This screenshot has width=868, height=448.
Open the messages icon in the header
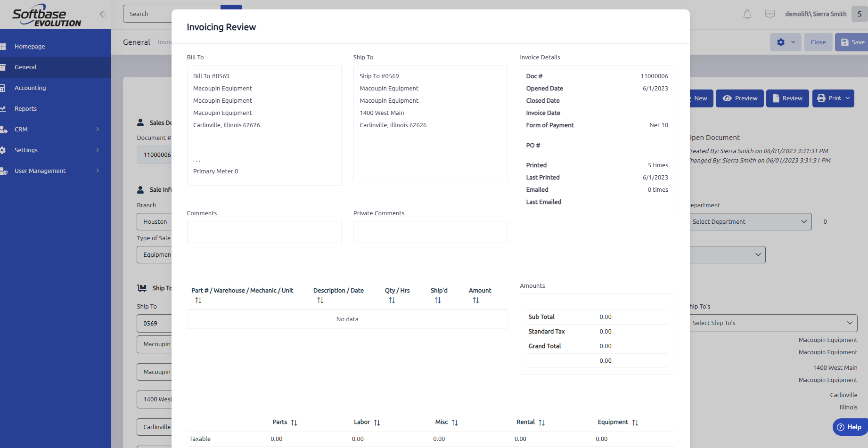(770, 14)
